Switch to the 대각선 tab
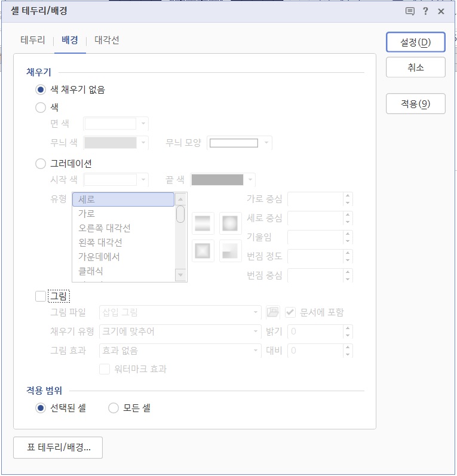Image resolution: width=457 pixels, height=476 pixels. pyautogui.click(x=106, y=40)
